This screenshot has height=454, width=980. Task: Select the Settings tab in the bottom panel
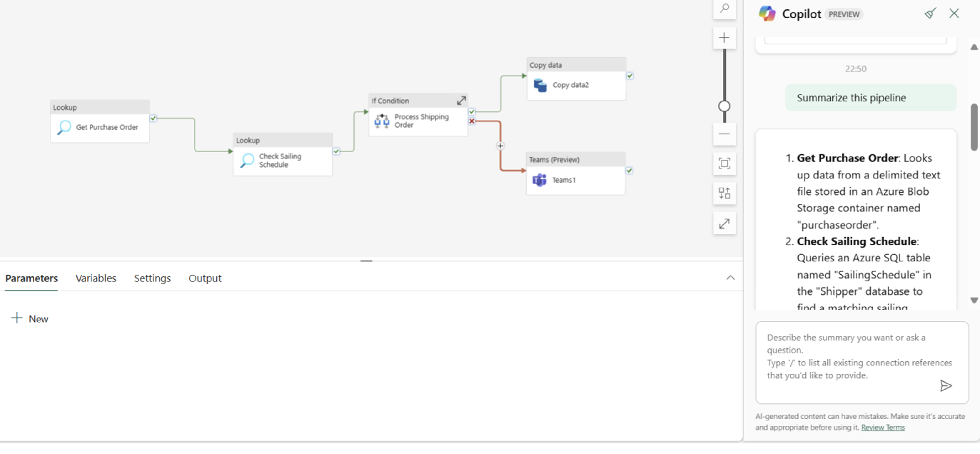(x=152, y=278)
